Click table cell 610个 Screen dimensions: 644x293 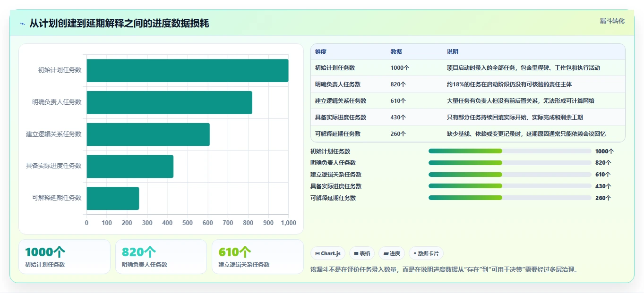pyautogui.click(x=398, y=101)
